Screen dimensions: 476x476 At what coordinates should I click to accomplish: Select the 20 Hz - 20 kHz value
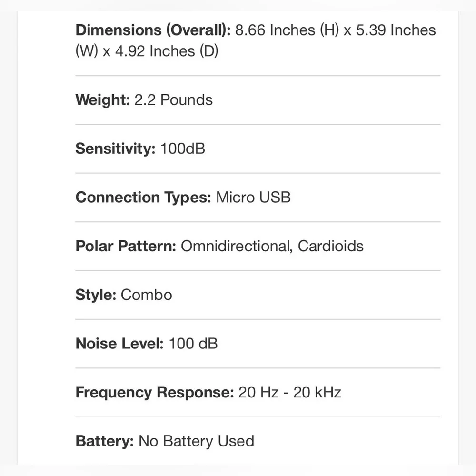(290, 393)
